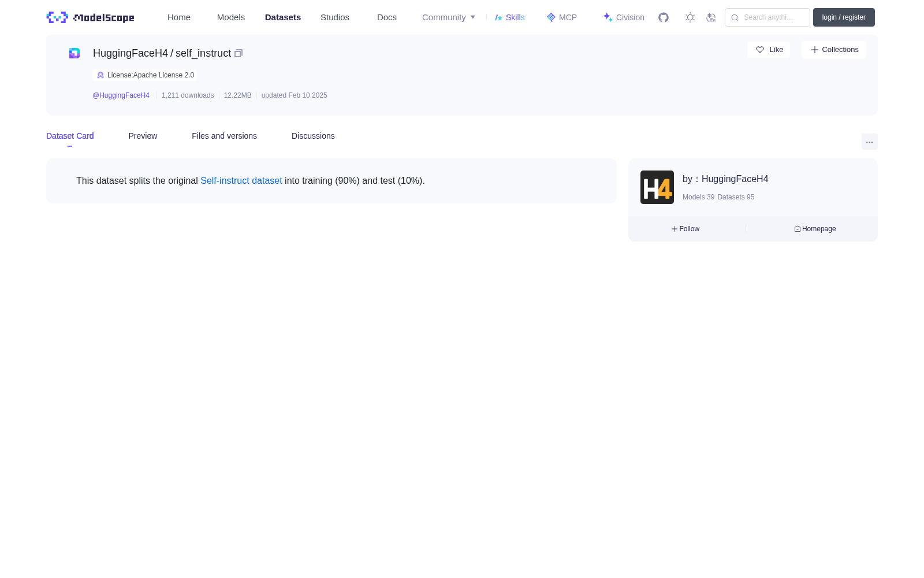
Task: Click the login / register button
Action: (x=844, y=17)
